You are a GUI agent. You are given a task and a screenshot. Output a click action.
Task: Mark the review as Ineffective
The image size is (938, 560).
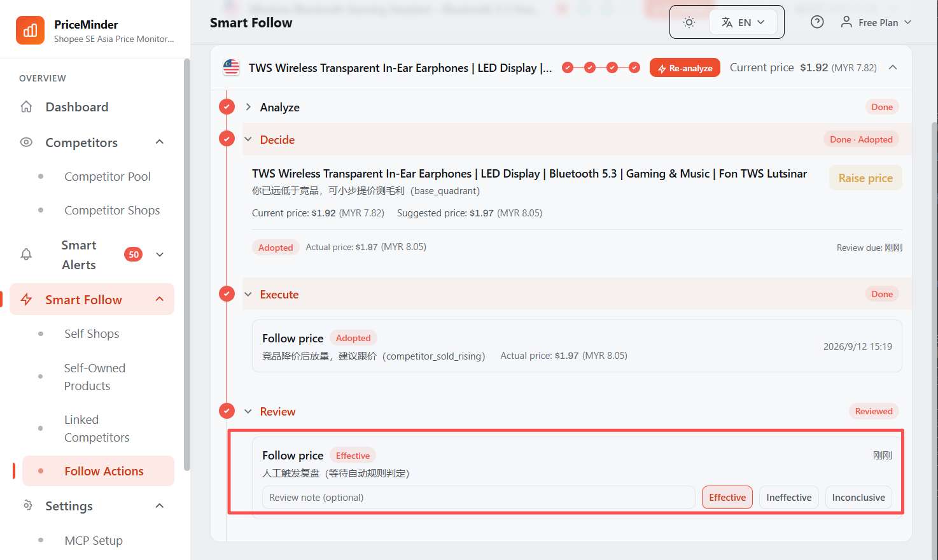[x=789, y=497]
